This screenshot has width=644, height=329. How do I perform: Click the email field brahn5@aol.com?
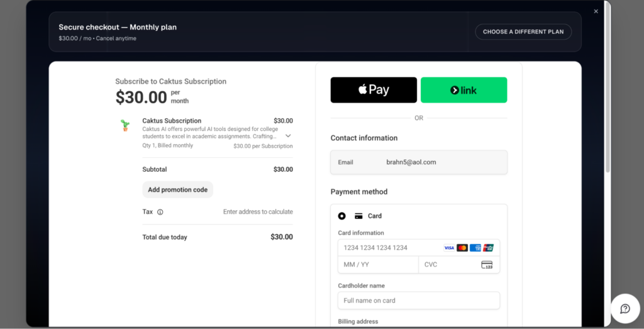418,162
